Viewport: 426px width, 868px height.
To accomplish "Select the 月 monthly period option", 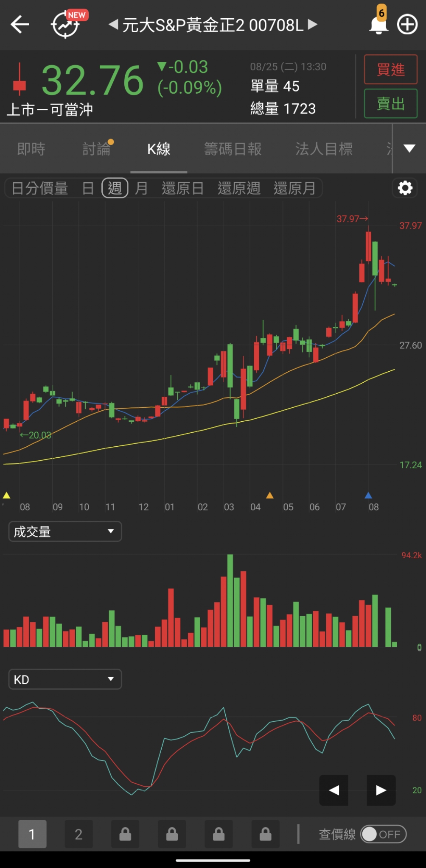I will coord(141,188).
